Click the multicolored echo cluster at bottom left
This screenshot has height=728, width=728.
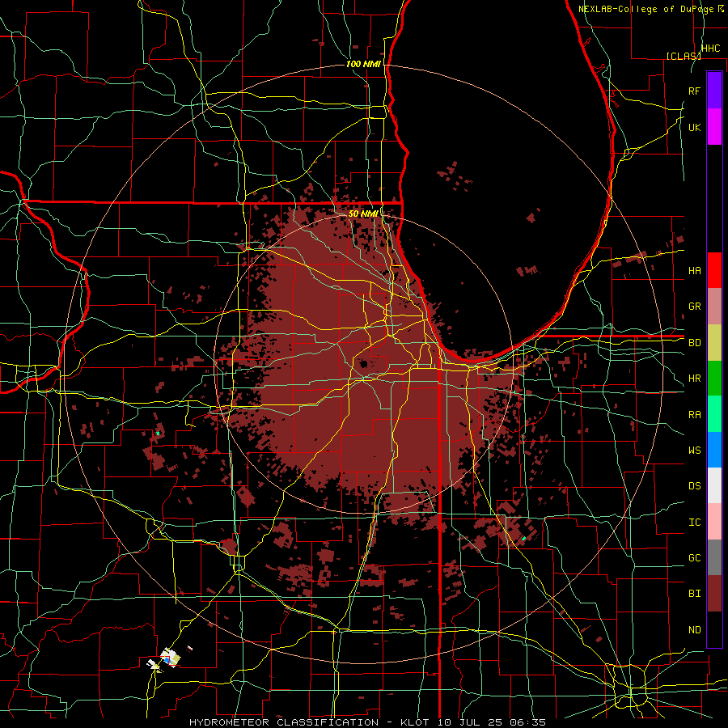click(x=165, y=658)
